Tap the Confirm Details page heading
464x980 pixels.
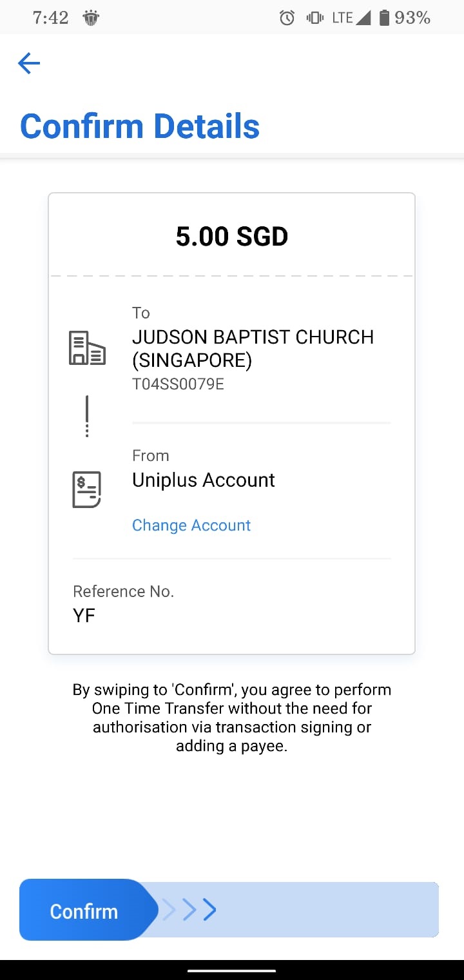(x=140, y=126)
